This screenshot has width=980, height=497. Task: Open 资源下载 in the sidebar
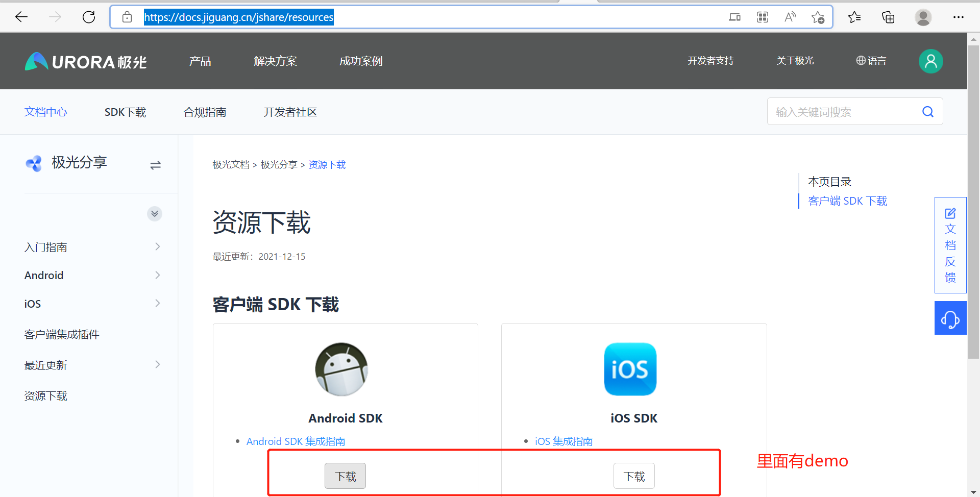pyautogui.click(x=46, y=395)
